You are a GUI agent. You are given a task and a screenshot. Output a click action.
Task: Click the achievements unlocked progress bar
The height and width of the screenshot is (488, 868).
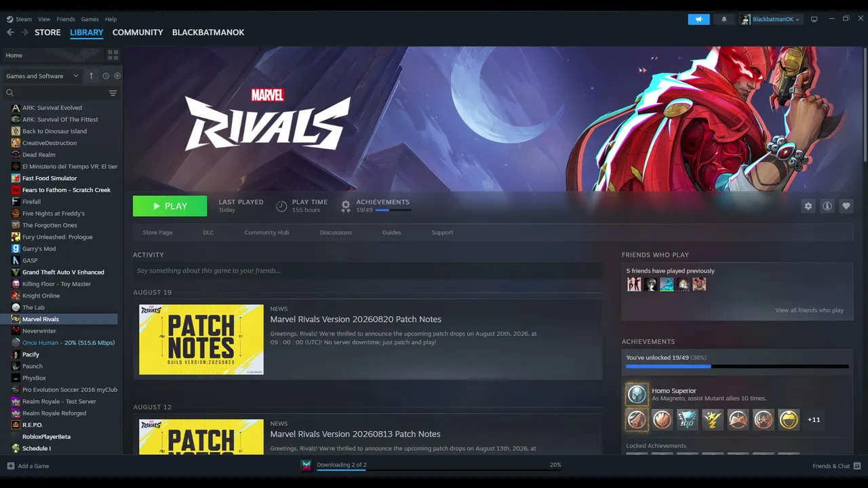coord(737,367)
